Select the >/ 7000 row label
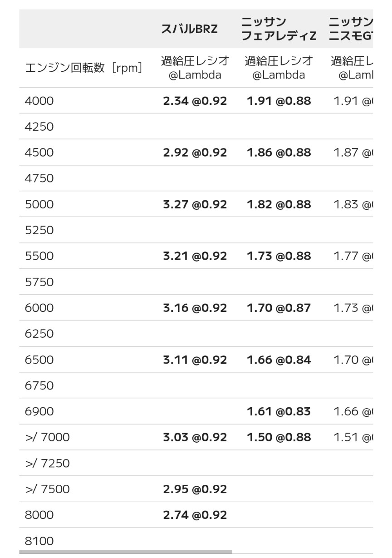This screenshot has height=558, width=392. 47,437
